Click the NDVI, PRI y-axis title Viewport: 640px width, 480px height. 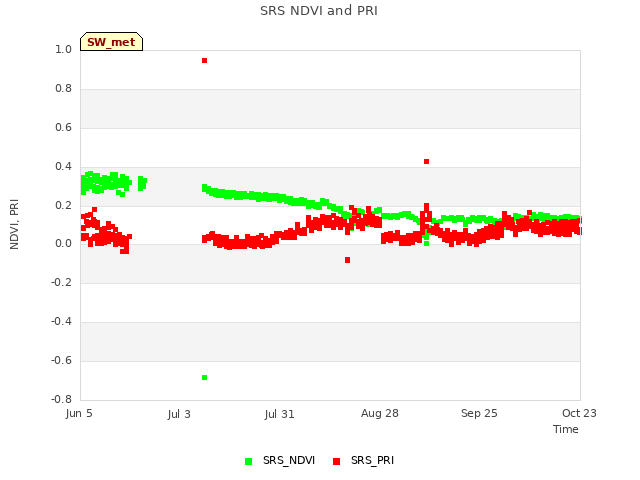pos(14,224)
